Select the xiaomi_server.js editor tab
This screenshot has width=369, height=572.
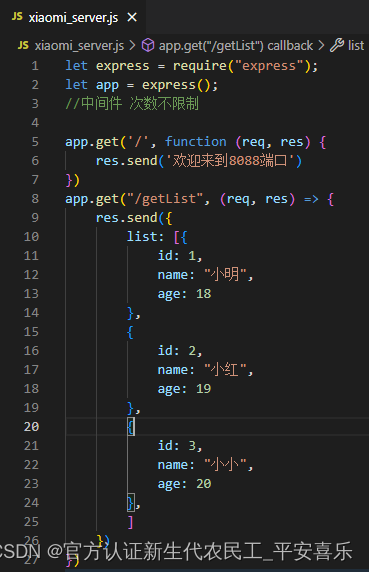(73, 17)
